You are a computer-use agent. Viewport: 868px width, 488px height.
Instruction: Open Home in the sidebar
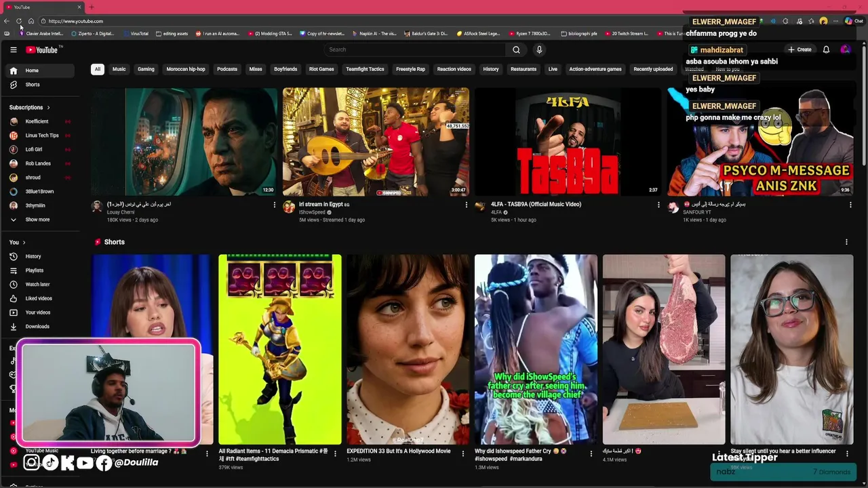[x=41, y=70]
